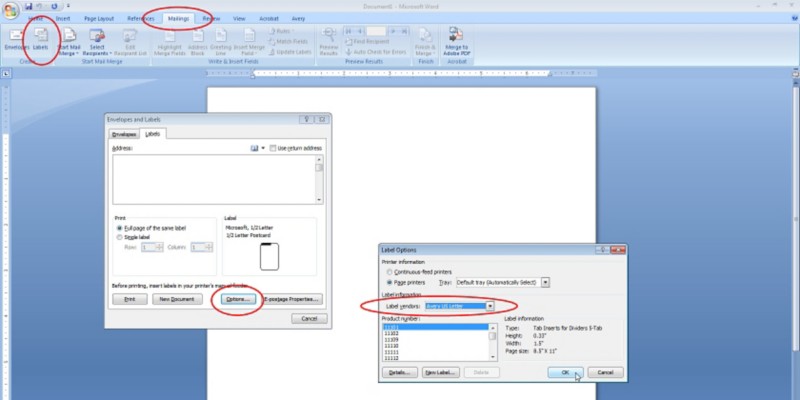Click inside the Address text box
This screenshot has width=800, height=400.
[213, 180]
